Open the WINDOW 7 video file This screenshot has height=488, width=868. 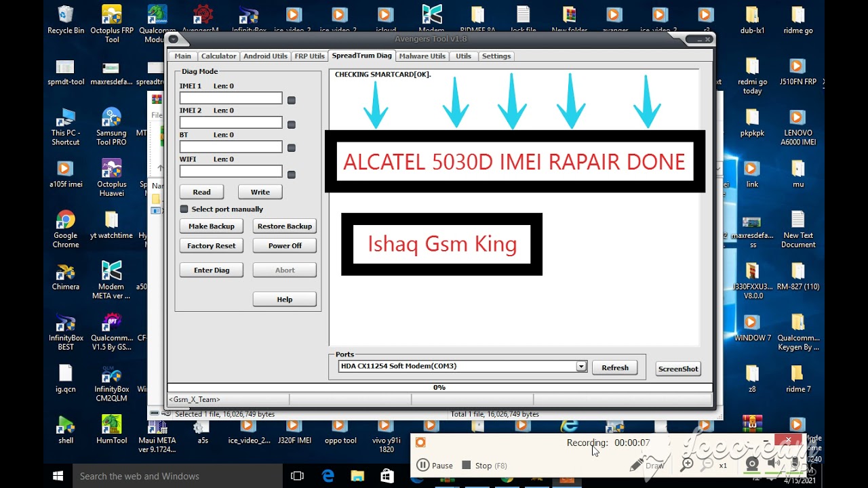pyautogui.click(x=752, y=327)
